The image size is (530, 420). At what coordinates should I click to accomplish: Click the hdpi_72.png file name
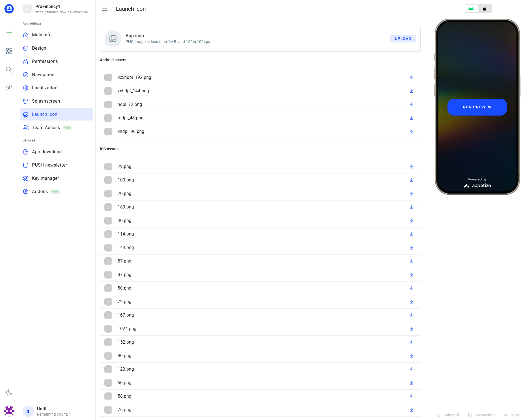click(130, 105)
